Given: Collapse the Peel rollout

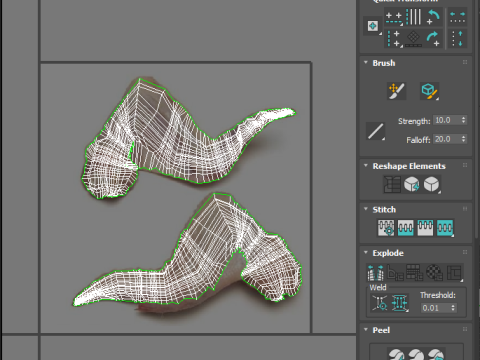Looking at the screenshot, I should click(366, 330).
